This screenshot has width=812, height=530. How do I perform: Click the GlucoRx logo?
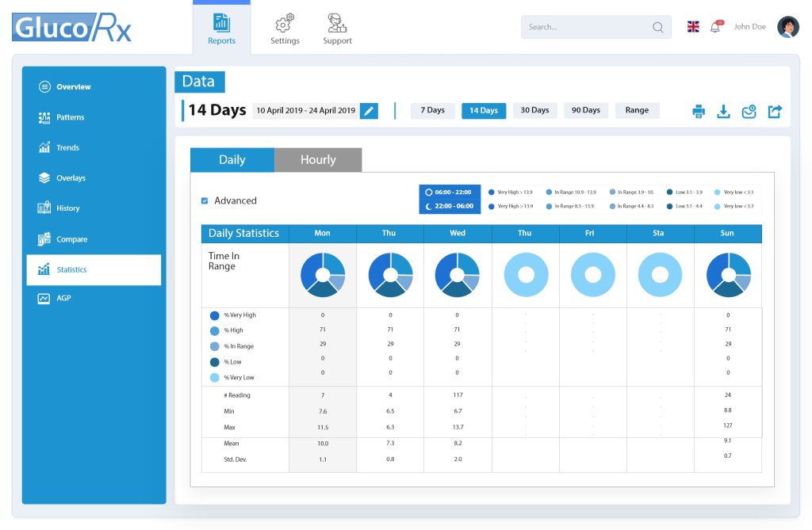tap(72, 28)
